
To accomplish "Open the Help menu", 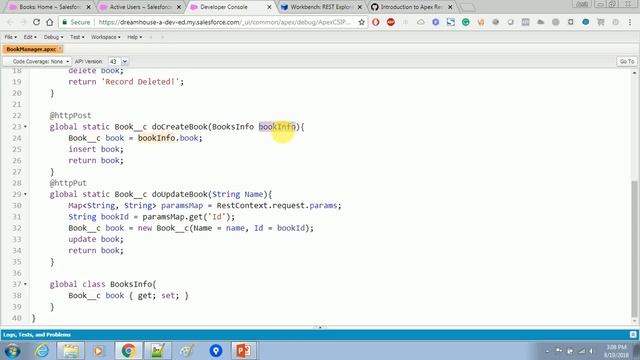I will click(135, 37).
